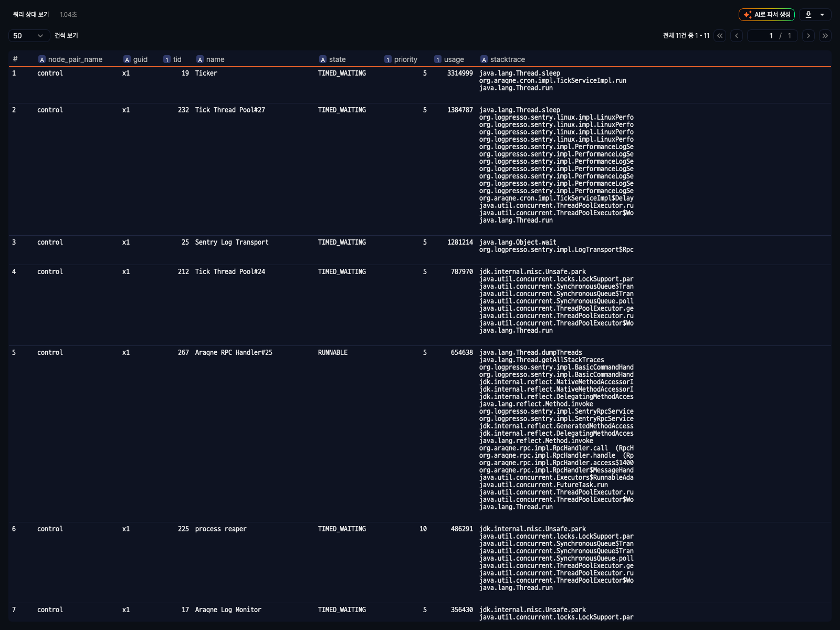This screenshot has height=630, width=840.
Task: Click the string type icon for stacktrace
Action: tap(484, 60)
